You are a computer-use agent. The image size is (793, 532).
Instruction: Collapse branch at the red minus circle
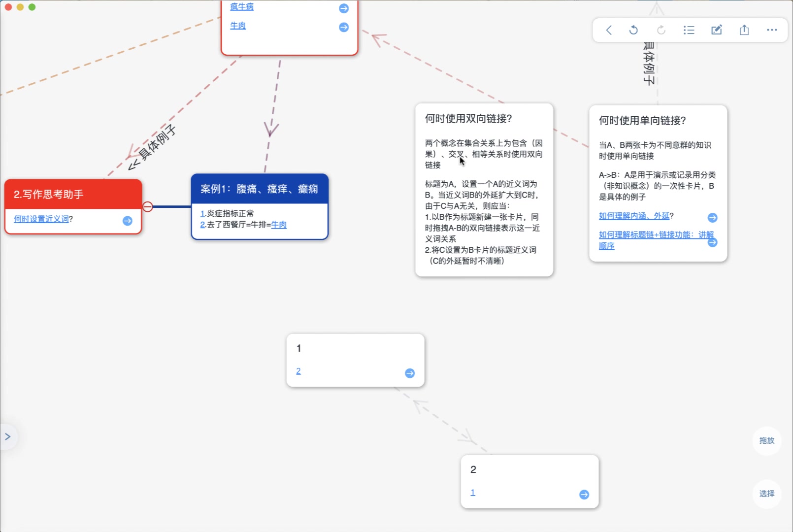click(x=148, y=206)
